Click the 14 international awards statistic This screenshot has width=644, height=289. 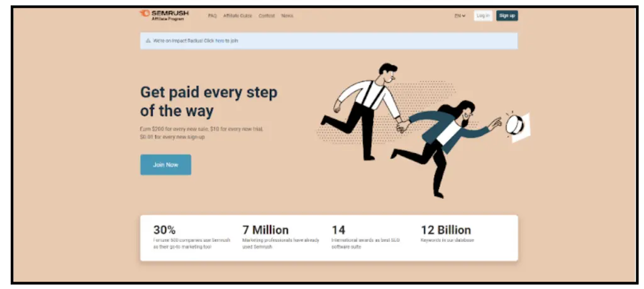pos(365,237)
